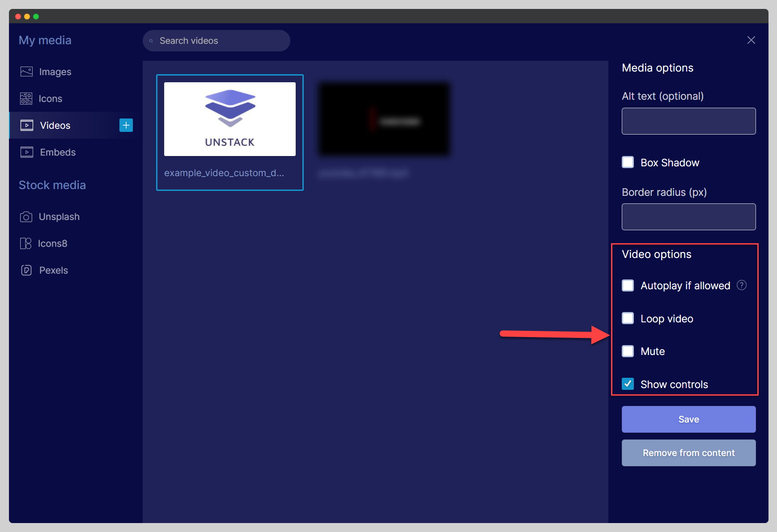Focus the Search videos field
Screen dimensions: 777x532
click(219, 41)
